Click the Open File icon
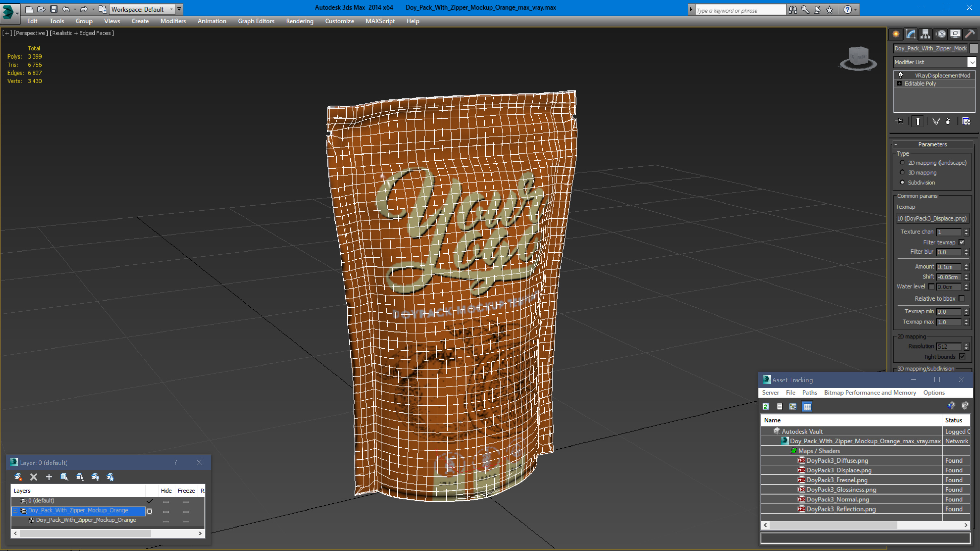This screenshot has height=551, width=980. coord(41,9)
